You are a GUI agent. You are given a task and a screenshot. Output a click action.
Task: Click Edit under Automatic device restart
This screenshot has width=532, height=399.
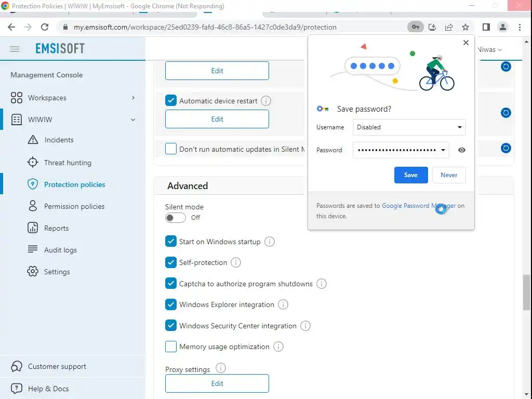[217, 119]
